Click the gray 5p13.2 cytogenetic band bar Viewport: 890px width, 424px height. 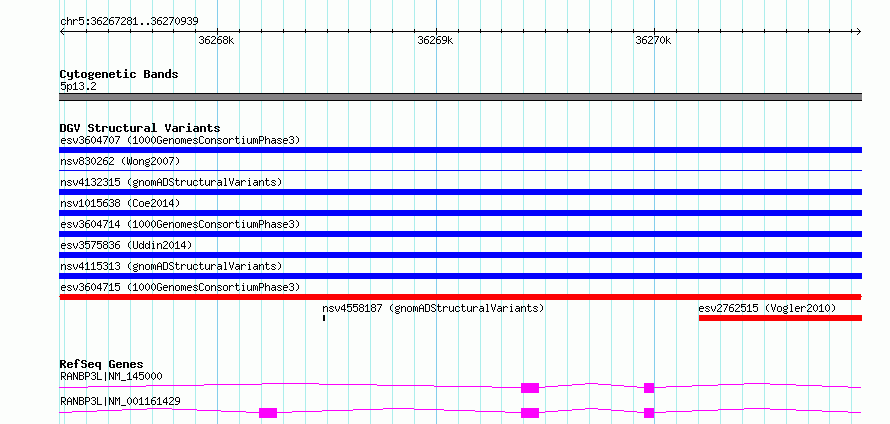tap(460, 97)
